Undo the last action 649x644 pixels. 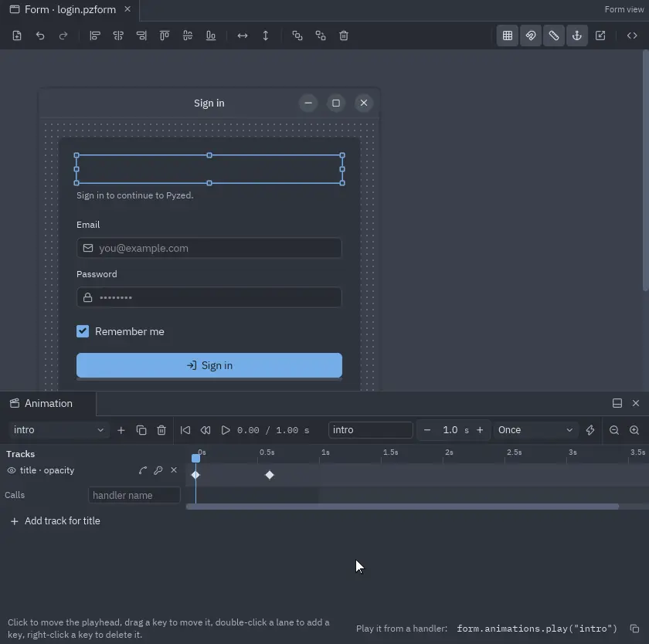point(40,36)
